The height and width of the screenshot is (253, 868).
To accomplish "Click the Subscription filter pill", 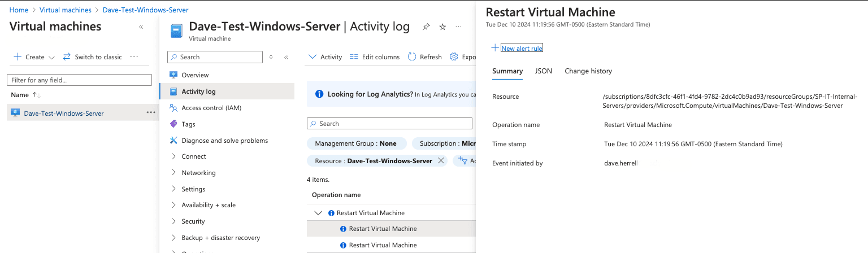I will [444, 143].
